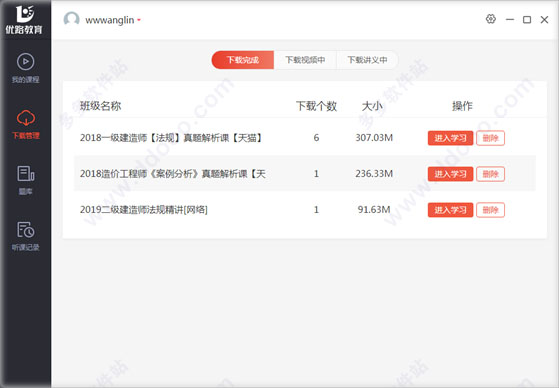Close the application window
The width and height of the screenshot is (559, 388).
[x=544, y=20]
